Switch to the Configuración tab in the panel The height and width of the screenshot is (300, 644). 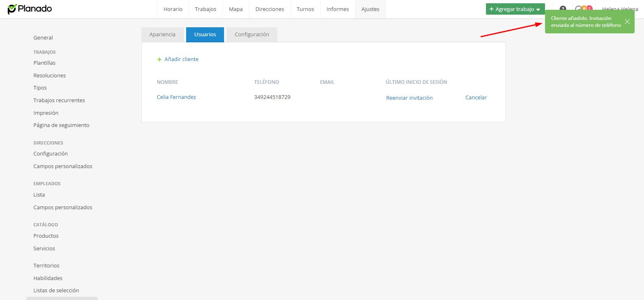tap(252, 35)
